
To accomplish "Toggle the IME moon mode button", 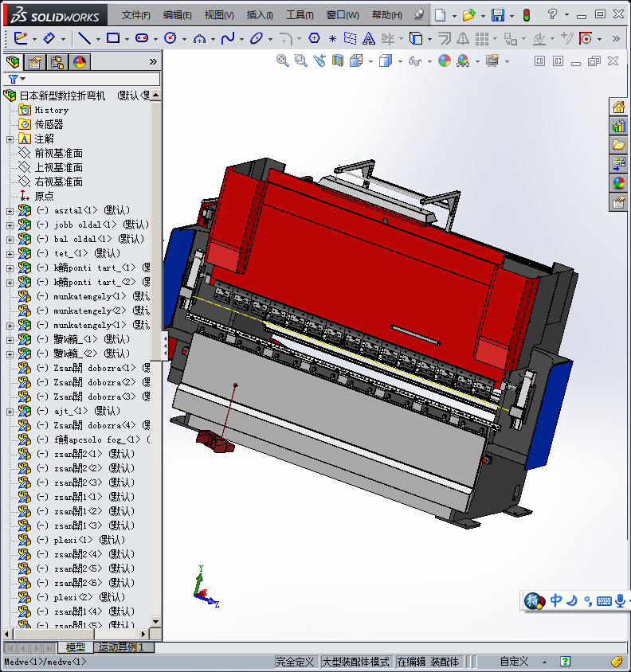I will click(572, 600).
